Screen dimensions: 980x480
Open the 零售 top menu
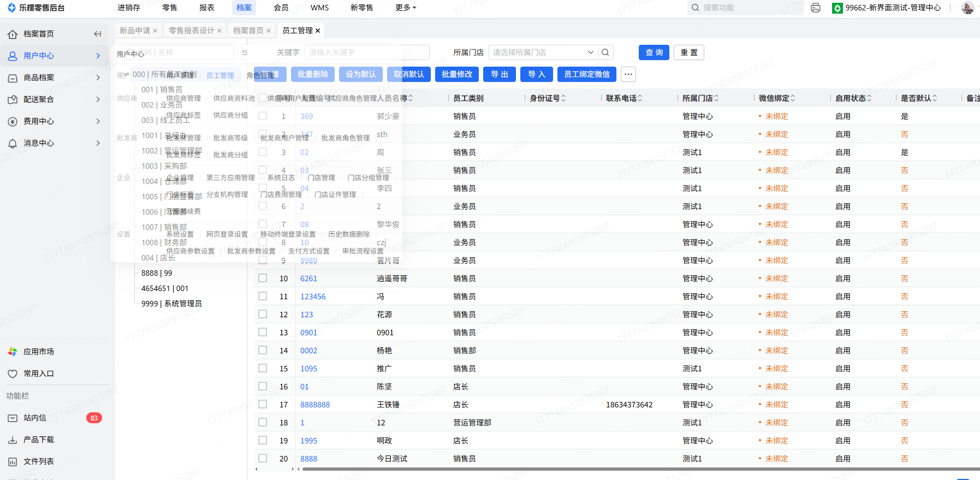170,8
